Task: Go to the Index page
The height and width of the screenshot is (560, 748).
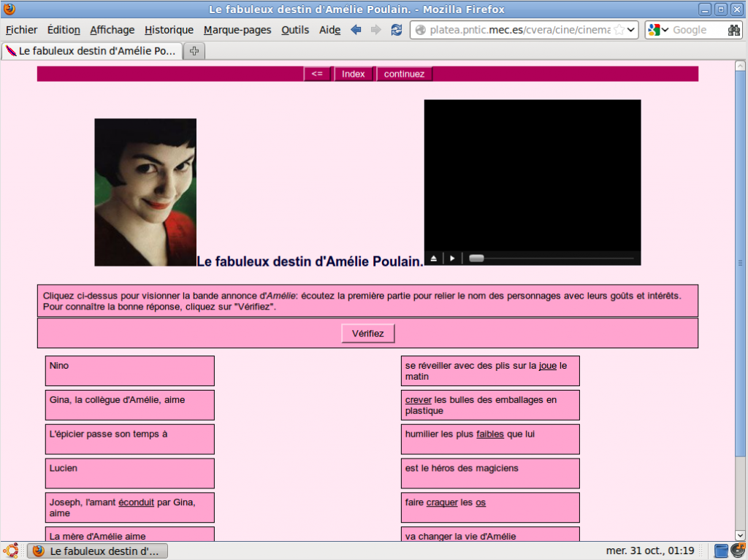Action: 354,73
